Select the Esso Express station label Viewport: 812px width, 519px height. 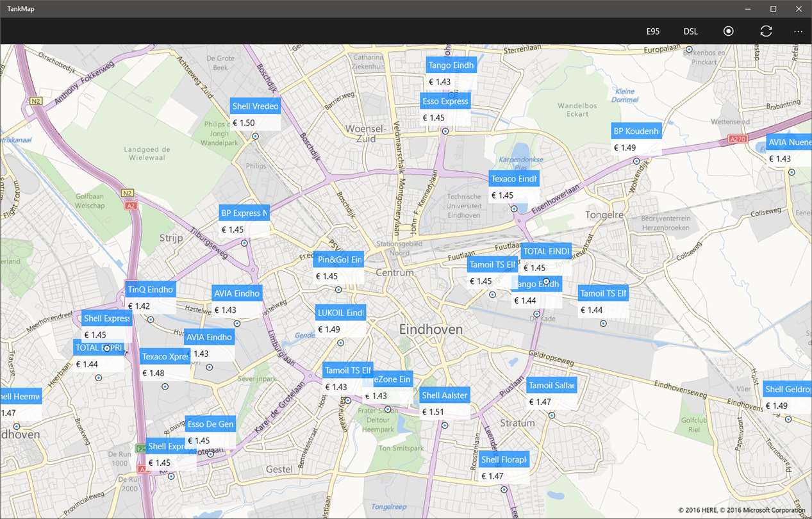[446, 101]
